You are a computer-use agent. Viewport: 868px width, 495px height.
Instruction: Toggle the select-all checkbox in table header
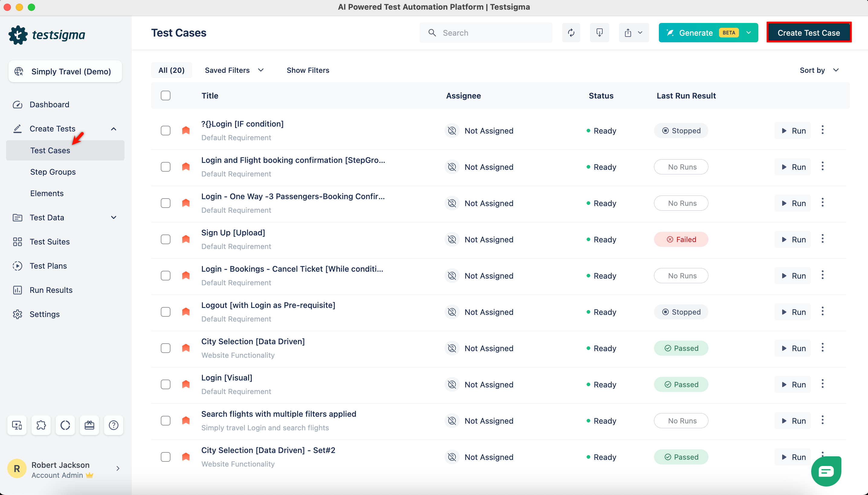pyautogui.click(x=166, y=95)
